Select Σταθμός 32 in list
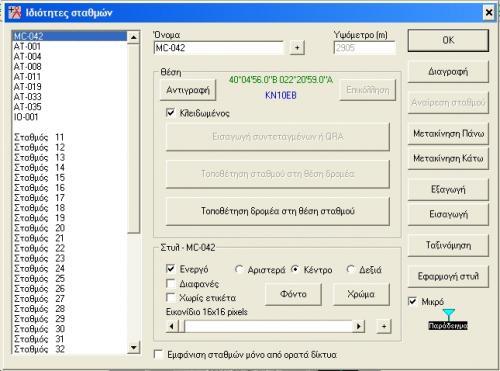500x371 pixels. (x=70, y=349)
